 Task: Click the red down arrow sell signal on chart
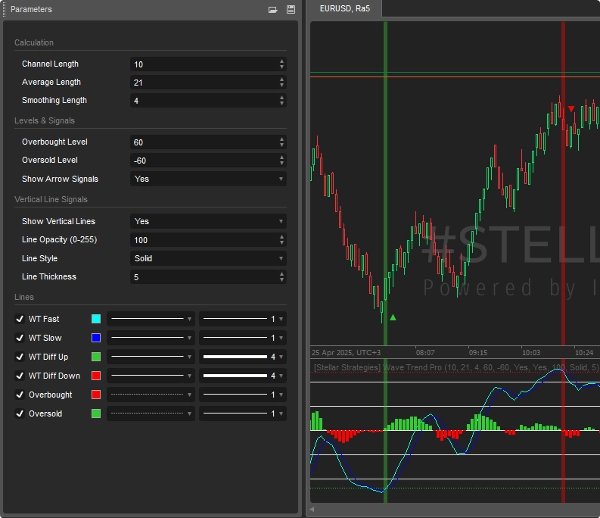(x=571, y=109)
